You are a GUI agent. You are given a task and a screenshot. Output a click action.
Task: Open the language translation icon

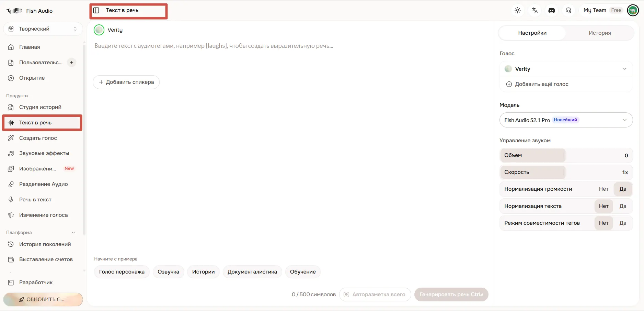click(534, 10)
